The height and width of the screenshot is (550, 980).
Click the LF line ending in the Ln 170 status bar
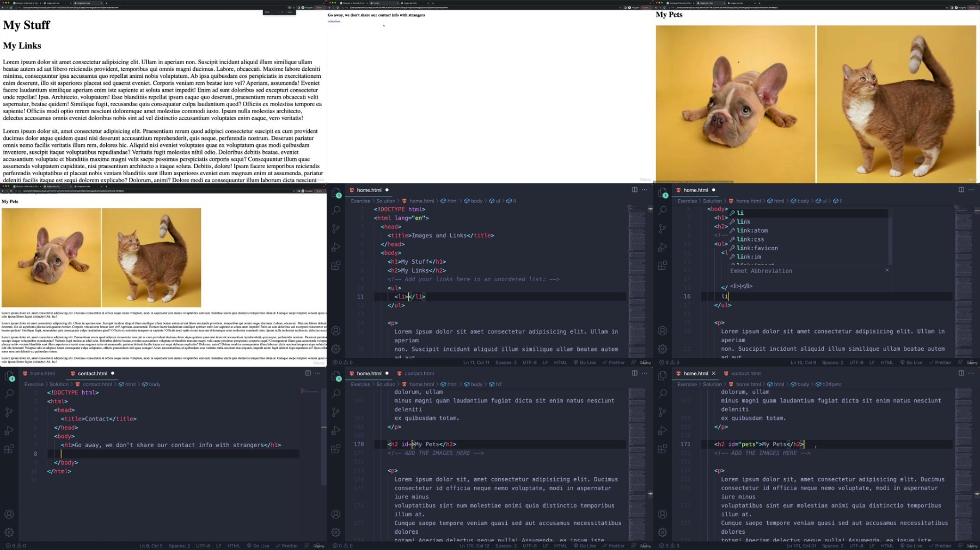pyautogui.click(x=546, y=546)
